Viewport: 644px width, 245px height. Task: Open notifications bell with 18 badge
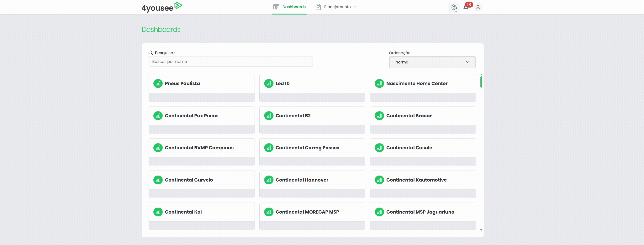point(466,7)
